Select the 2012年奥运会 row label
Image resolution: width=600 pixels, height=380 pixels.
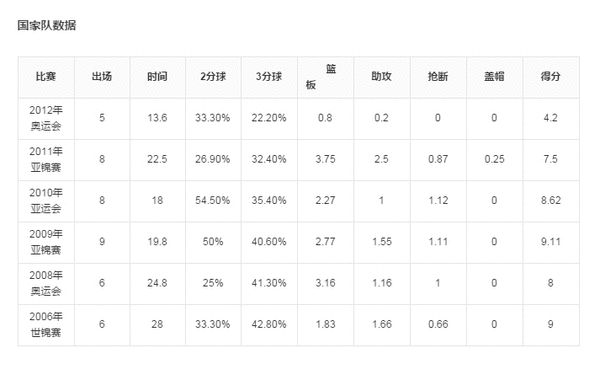click(x=46, y=118)
